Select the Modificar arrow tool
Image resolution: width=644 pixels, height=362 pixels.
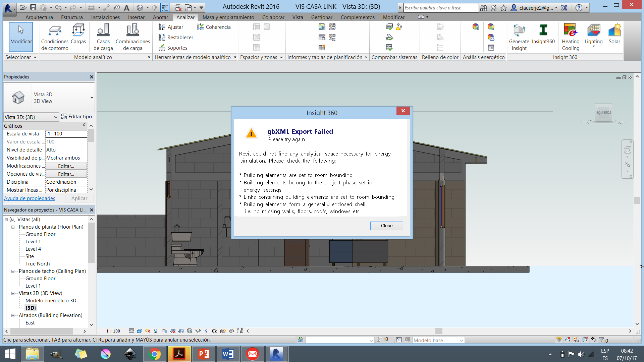click(x=21, y=36)
